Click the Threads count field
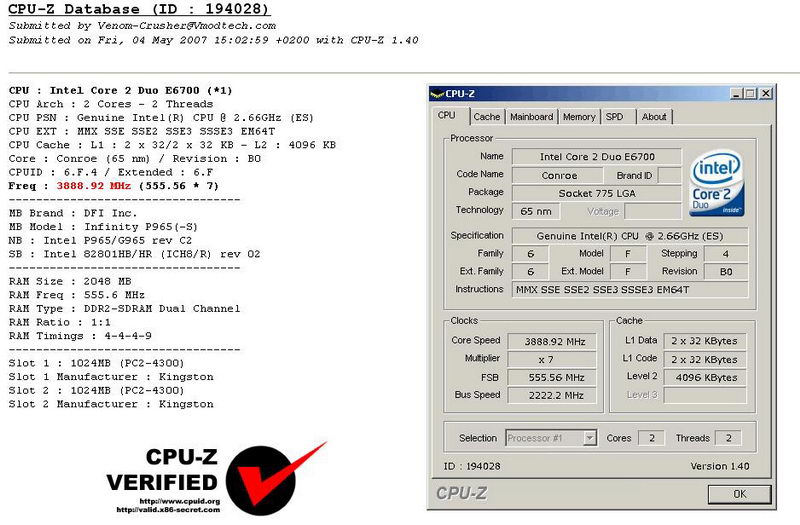Image resolution: width=800 pixels, height=525 pixels. (x=728, y=438)
